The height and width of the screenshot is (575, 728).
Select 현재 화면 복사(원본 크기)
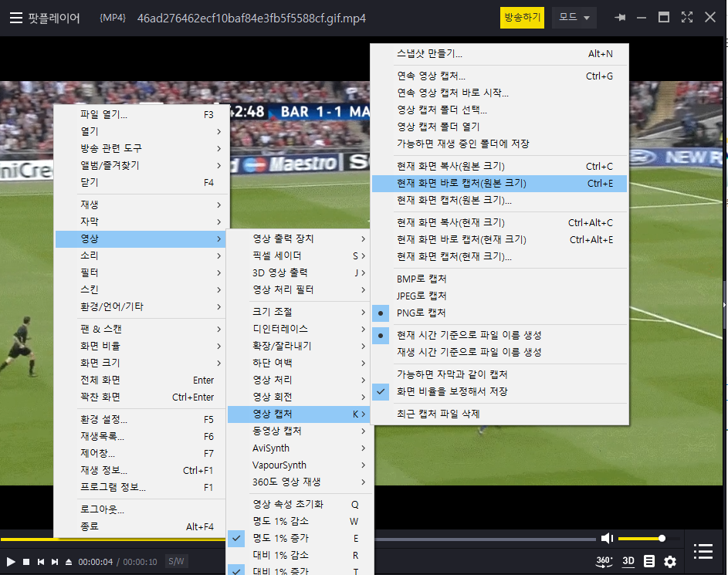click(x=500, y=166)
